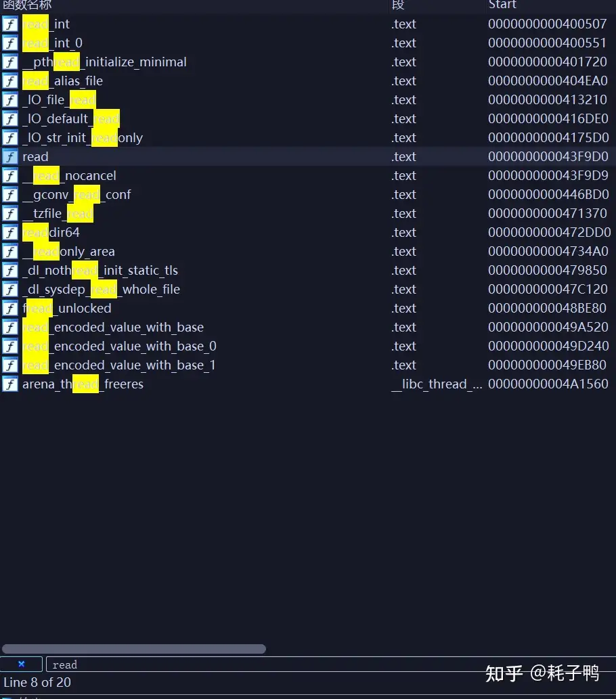
Task: Click the function icon beside __tzfile_read
Action: 9,214
